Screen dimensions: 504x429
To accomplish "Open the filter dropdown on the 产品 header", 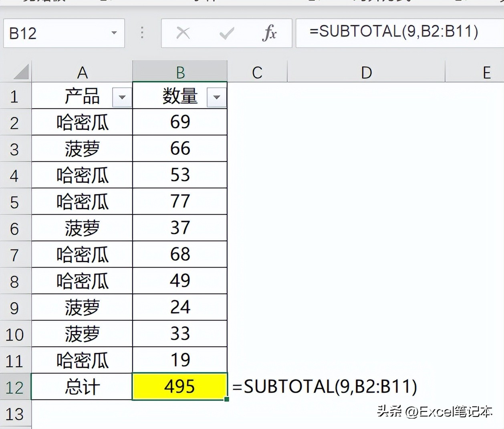I will [x=121, y=97].
